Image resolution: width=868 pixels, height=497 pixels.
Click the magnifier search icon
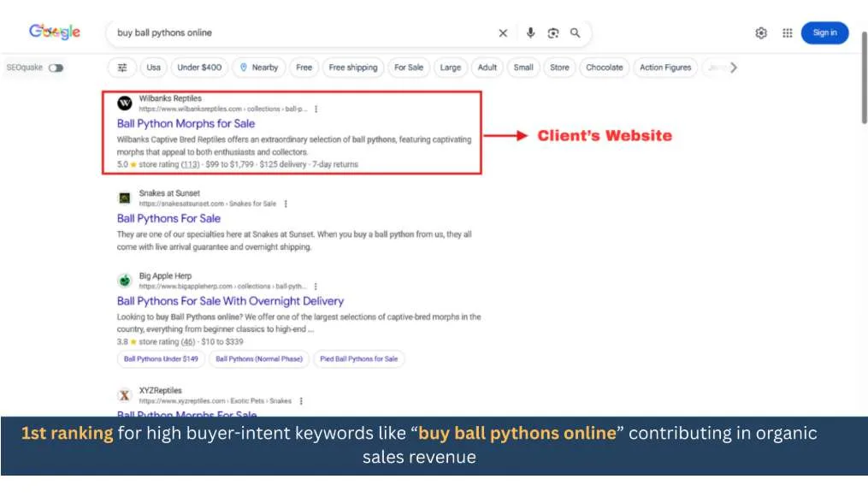coord(576,33)
